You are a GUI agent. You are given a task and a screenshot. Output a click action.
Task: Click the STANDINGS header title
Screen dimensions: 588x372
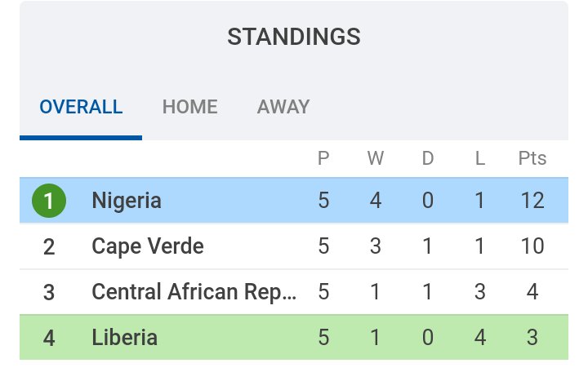(x=294, y=37)
